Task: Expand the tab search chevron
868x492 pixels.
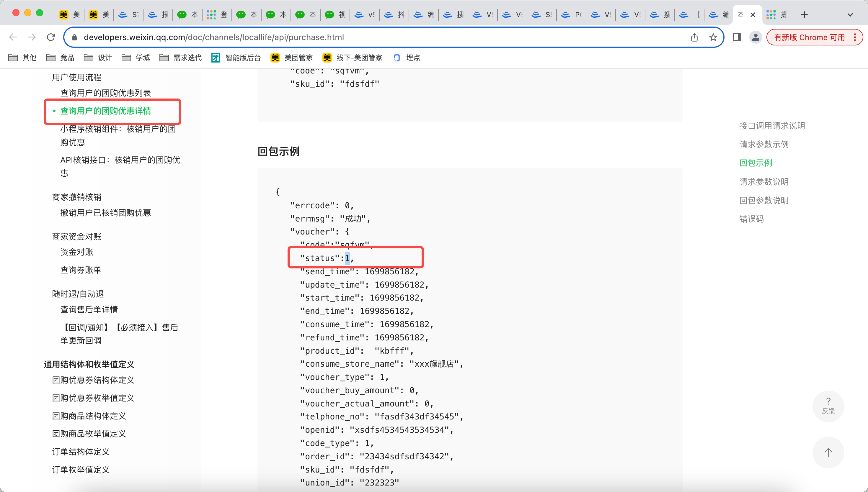Action: click(x=850, y=15)
